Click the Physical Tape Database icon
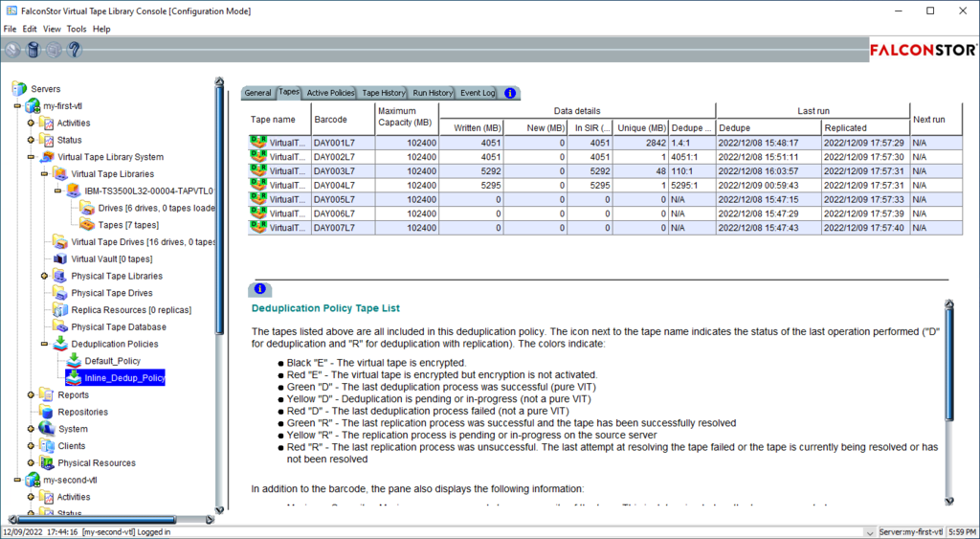The height and width of the screenshot is (539, 980). (x=60, y=327)
